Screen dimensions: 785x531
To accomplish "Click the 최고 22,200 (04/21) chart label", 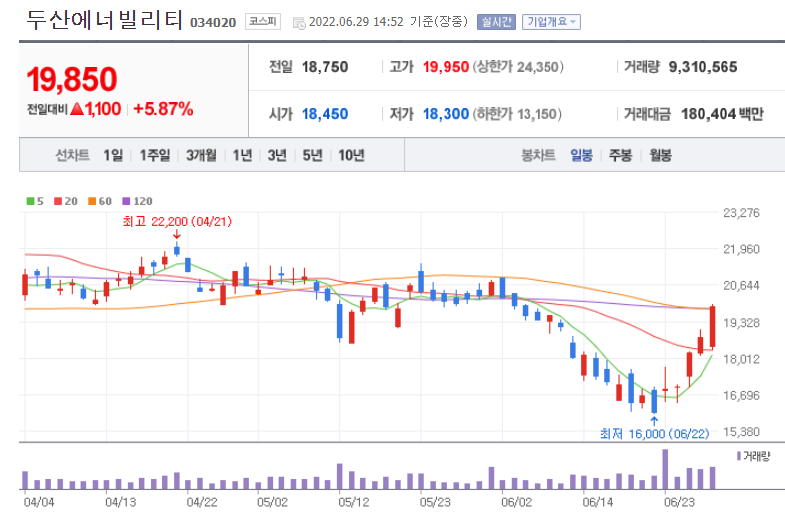I will (177, 221).
